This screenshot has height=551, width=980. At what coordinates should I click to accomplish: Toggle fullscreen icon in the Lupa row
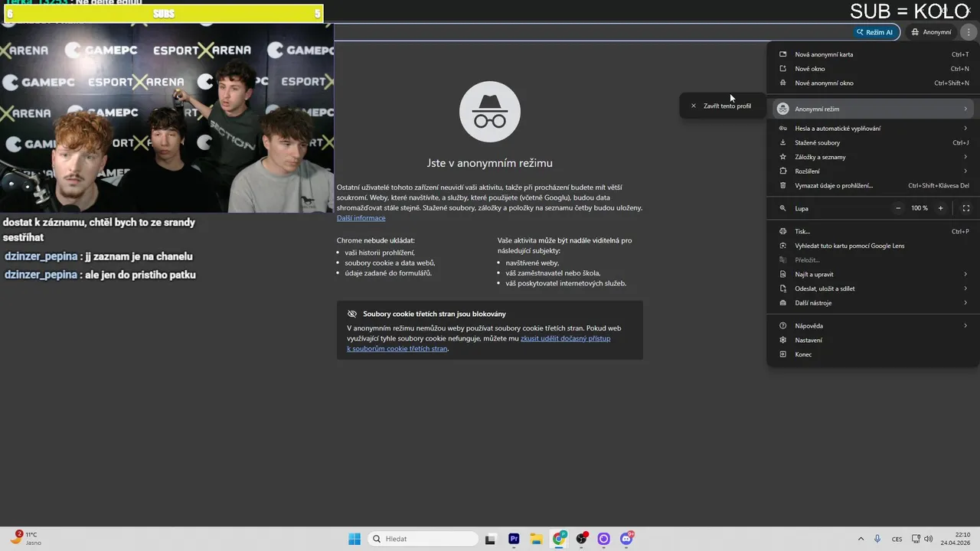click(965, 208)
